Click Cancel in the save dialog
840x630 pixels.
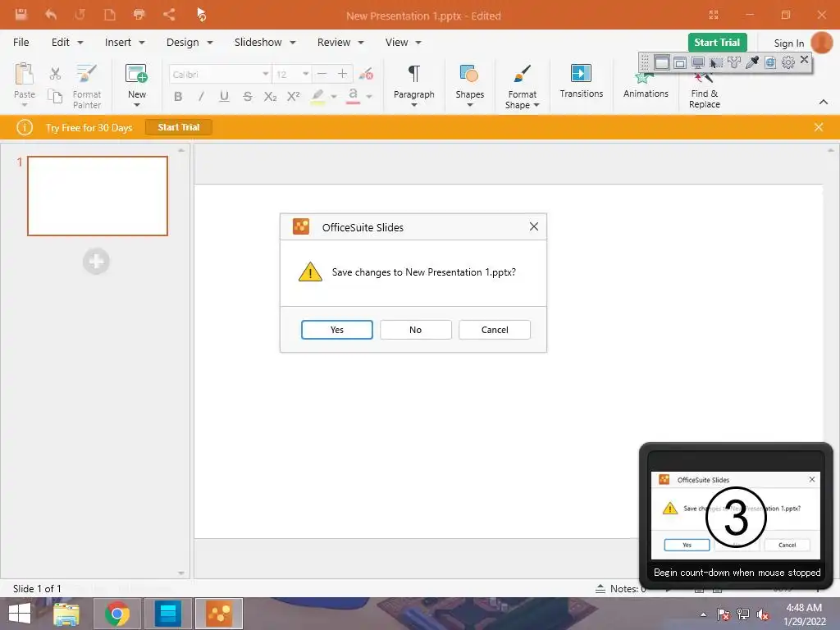[495, 330]
